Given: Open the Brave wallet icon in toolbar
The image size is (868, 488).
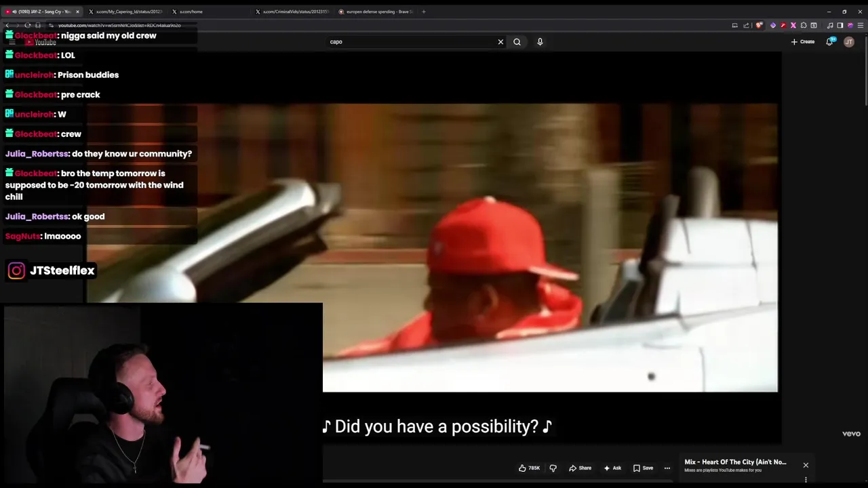Looking at the screenshot, I should (814, 25).
